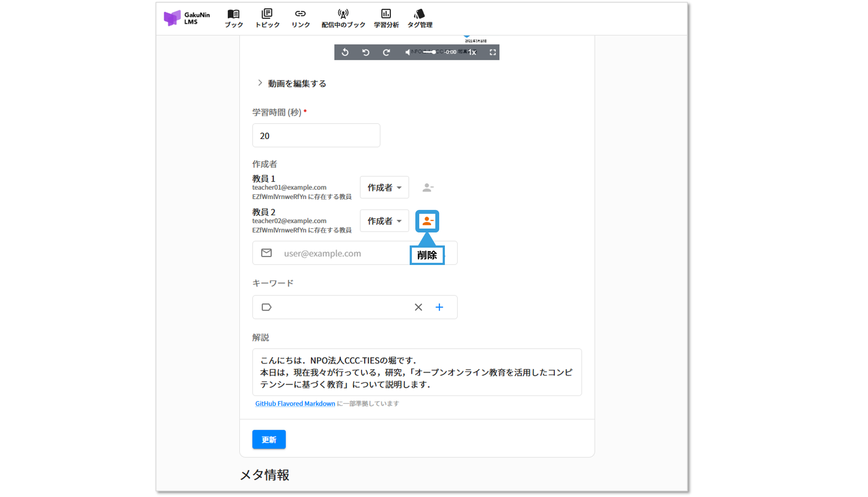The width and height of the screenshot is (868, 497).
Task: Open GitHub Flavored Markdown link
Action: (295, 403)
